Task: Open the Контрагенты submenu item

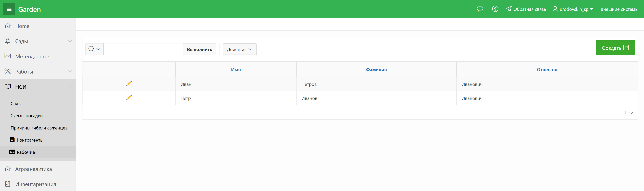Action: coord(30,140)
